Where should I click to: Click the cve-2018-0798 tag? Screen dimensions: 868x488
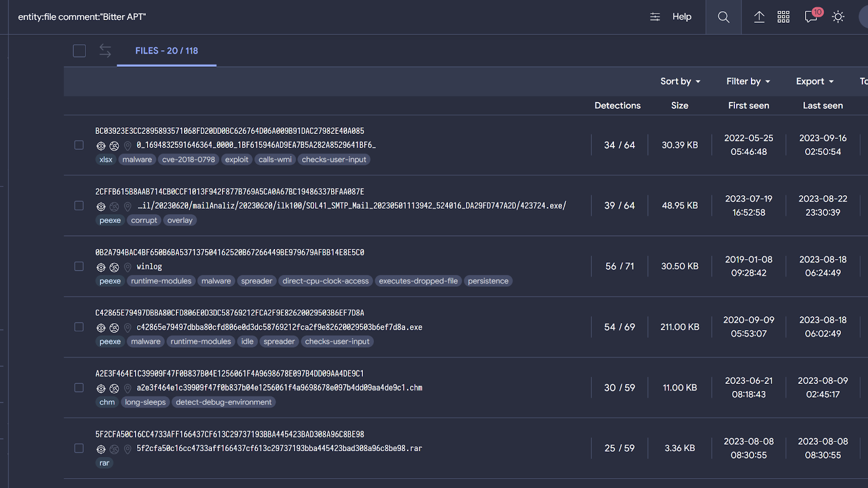click(x=188, y=159)
